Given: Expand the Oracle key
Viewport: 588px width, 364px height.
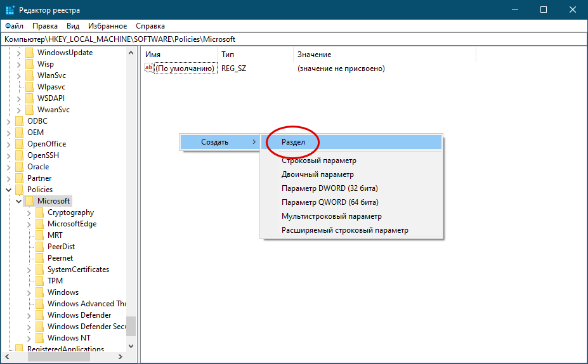Looking at the screenshot, I should (9, 167).
